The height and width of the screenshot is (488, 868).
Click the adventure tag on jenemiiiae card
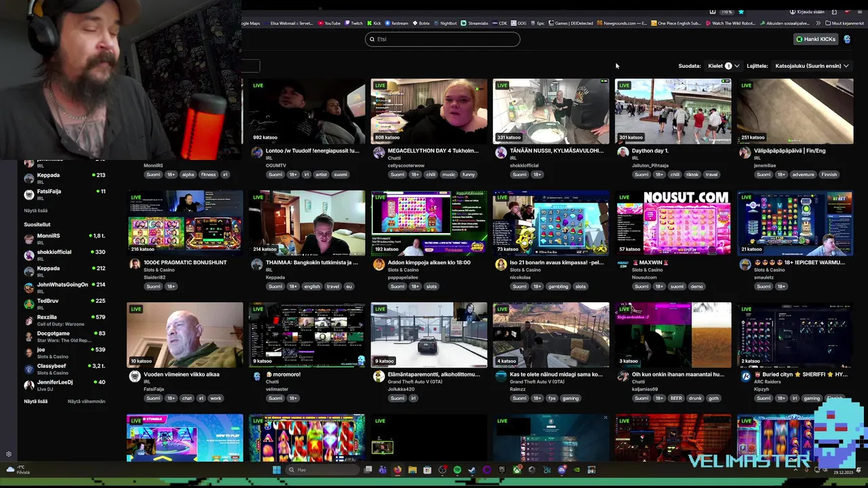pos(803,175)
